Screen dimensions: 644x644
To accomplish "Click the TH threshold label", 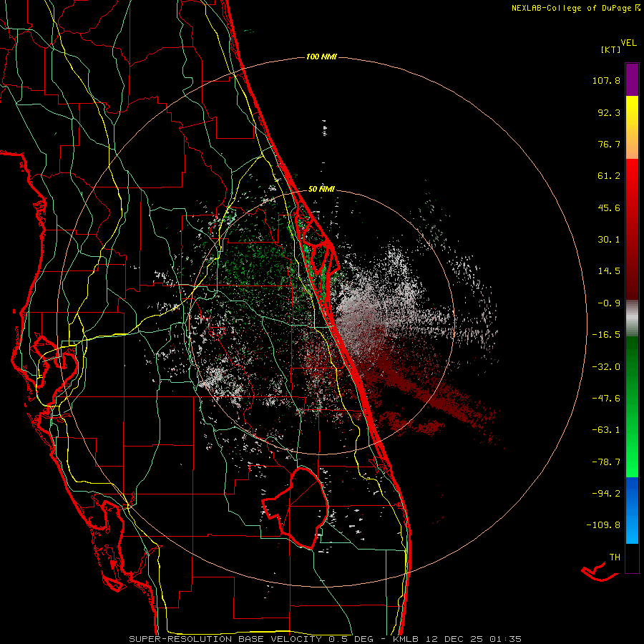I will pos(615,557).
